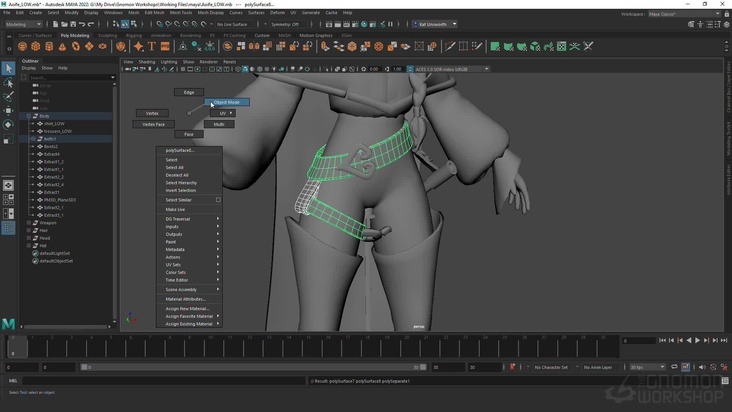Choose Vertex in the marking menu
This screenshot has height=412, width=732.
[x=152, y=113]
